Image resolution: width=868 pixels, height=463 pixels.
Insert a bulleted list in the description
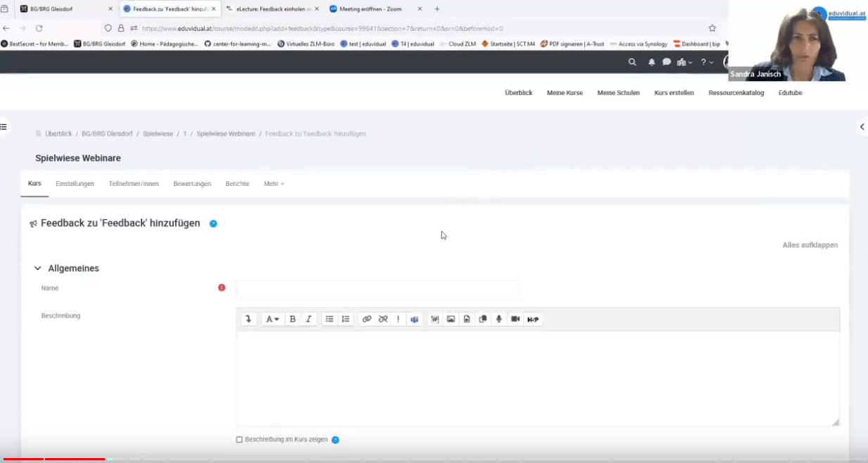click(329, 319)
